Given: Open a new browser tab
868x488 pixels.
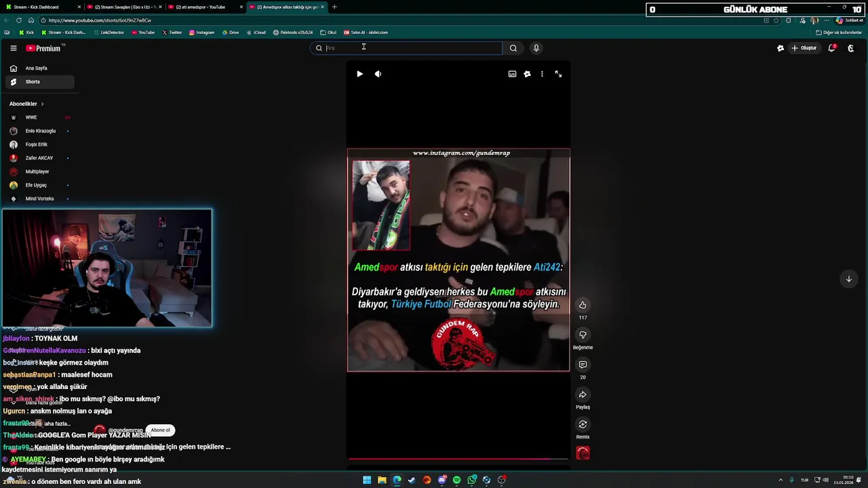Looking at the screenshot, I should click(334, 7).
